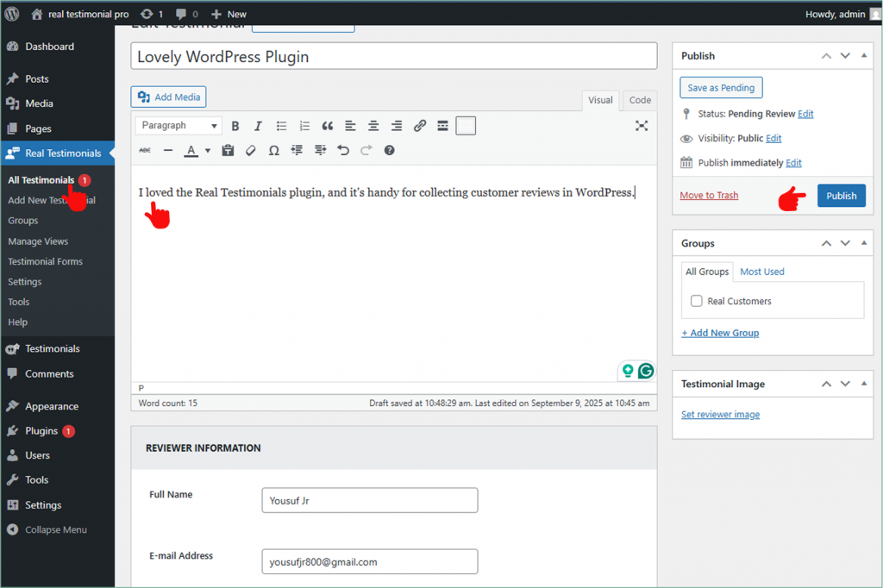Click the E-mail Address input field
883x588 pixels.
pos(369,561)
